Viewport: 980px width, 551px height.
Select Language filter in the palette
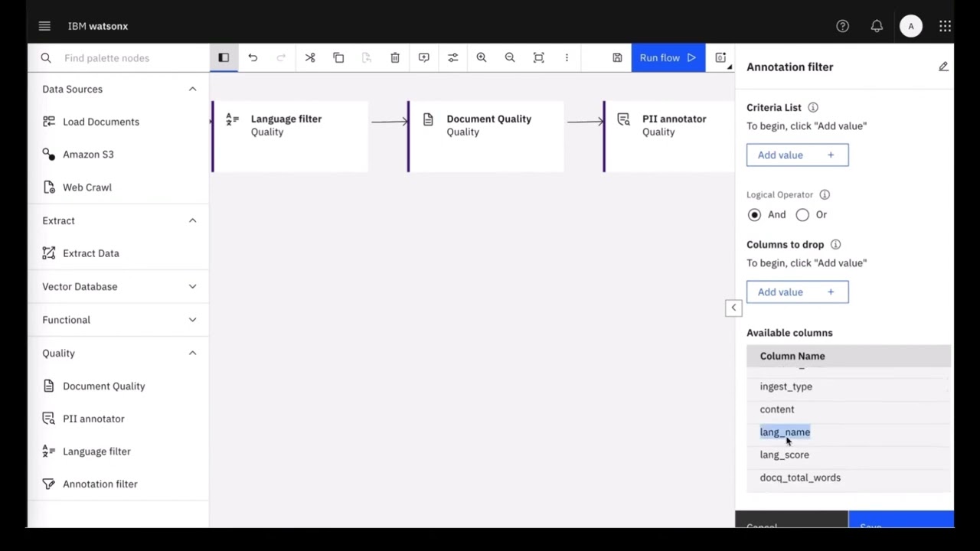coord(118,452)
